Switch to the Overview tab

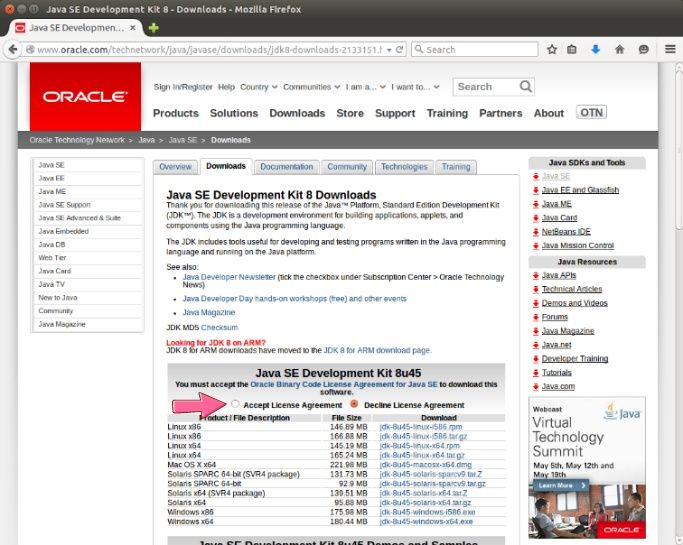[x=175, y=167]
